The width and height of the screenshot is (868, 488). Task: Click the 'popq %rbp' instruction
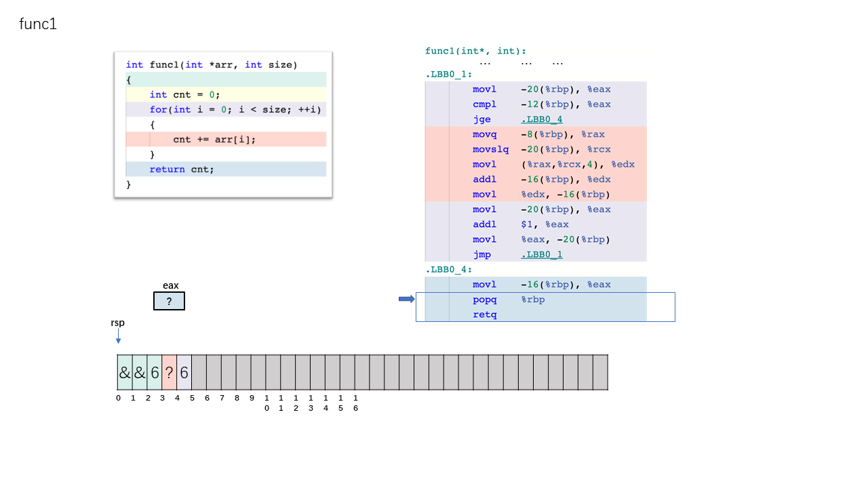click(509, 300)
